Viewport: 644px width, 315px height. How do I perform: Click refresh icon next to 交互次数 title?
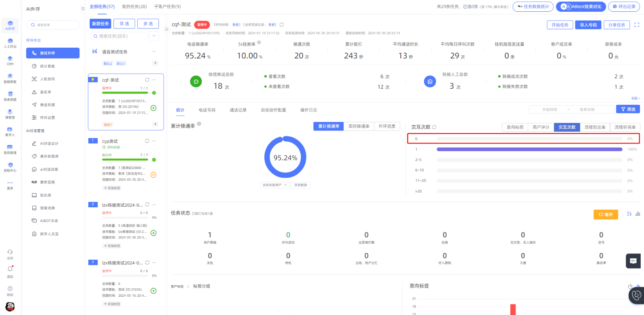pyautogui.click(x=434, y=127)
